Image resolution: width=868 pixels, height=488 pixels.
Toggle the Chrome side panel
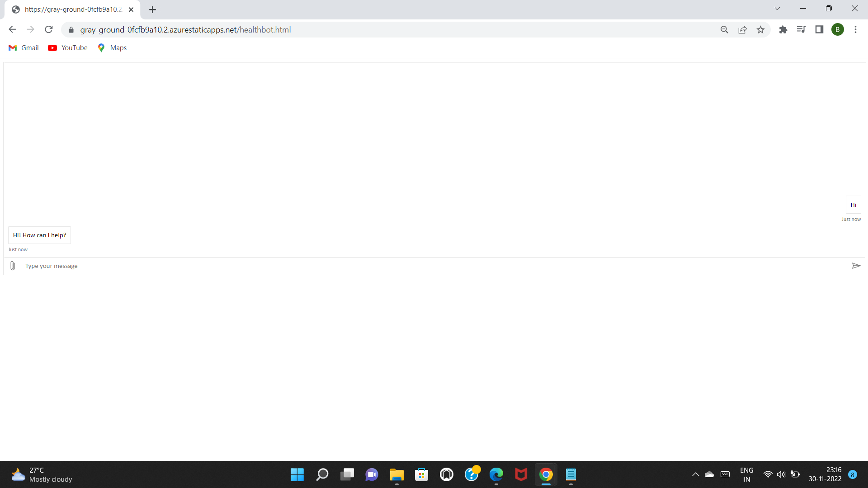point(819,29)
